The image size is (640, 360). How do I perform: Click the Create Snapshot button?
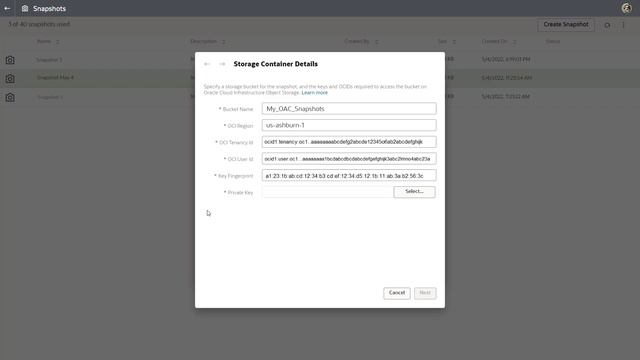(566, 24)
